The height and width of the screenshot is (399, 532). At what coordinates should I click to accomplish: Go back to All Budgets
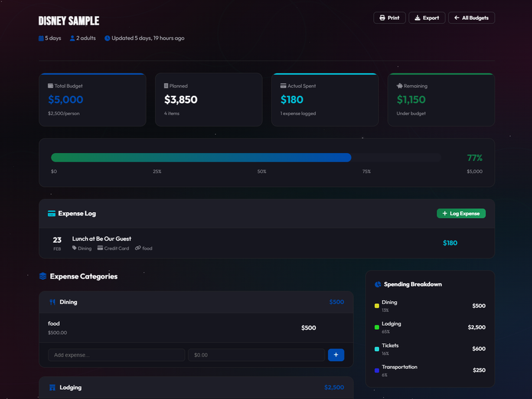(471, 18)
